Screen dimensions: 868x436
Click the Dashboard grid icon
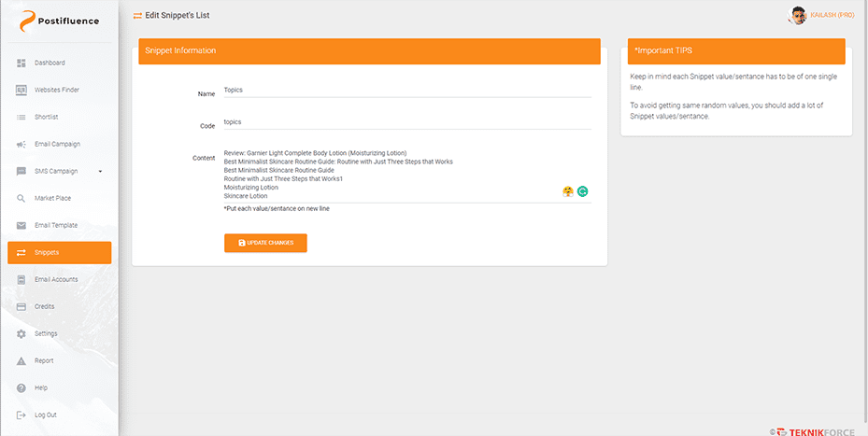tap(21, 63)
